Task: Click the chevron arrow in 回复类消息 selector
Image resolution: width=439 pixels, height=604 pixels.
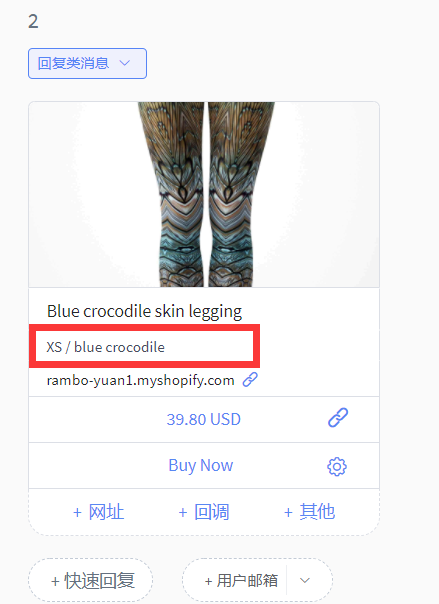Action: point(125,63)
